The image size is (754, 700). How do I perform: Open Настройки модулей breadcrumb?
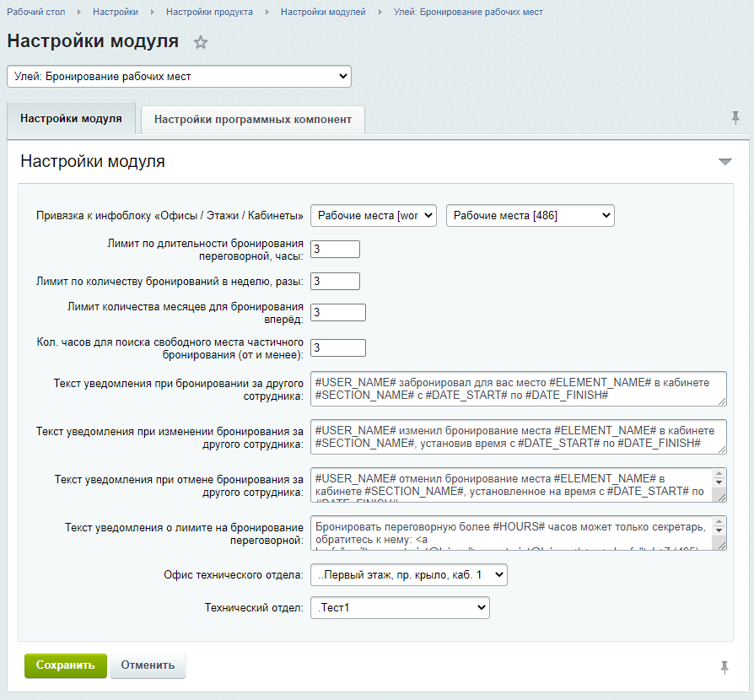(x=323, y=12)
